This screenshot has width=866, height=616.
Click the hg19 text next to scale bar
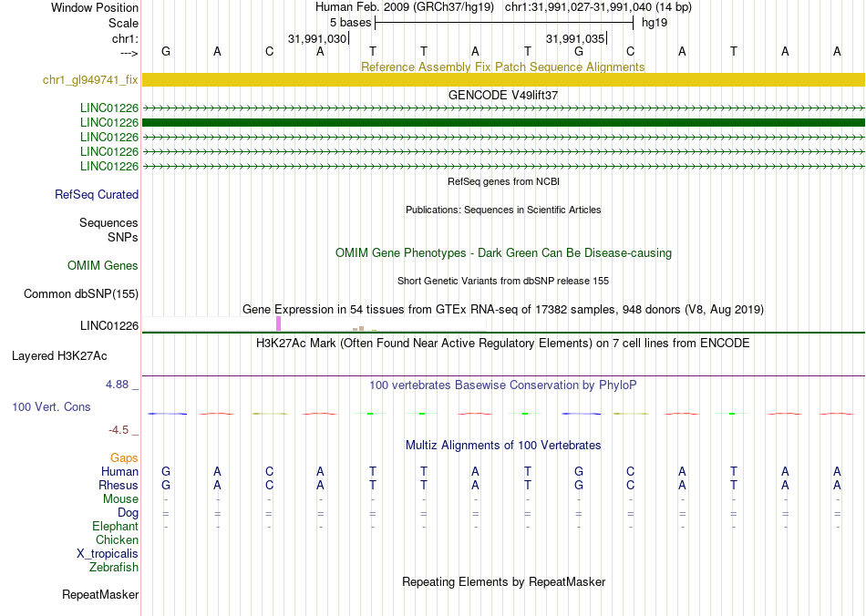[x=655, y=23]
